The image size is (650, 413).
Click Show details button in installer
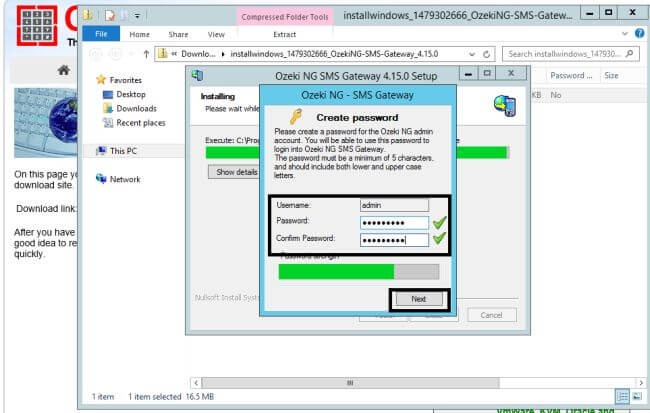pos(236,172)
